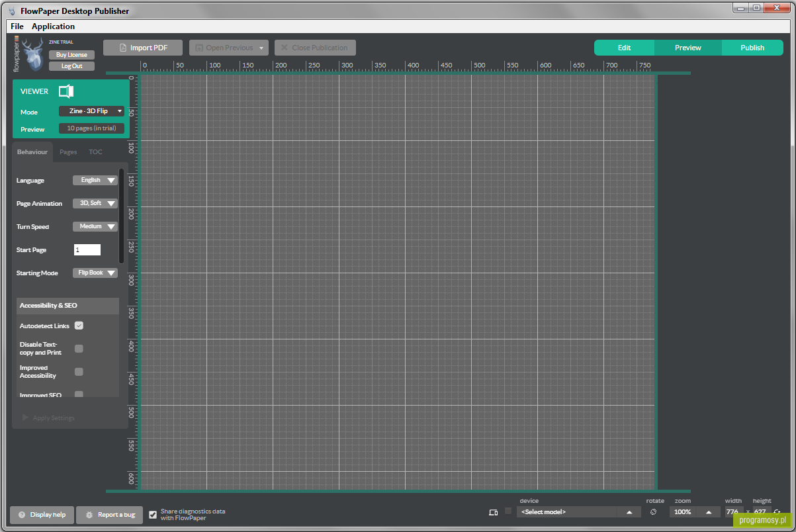Open the Language dropdown

coord(95,180)
